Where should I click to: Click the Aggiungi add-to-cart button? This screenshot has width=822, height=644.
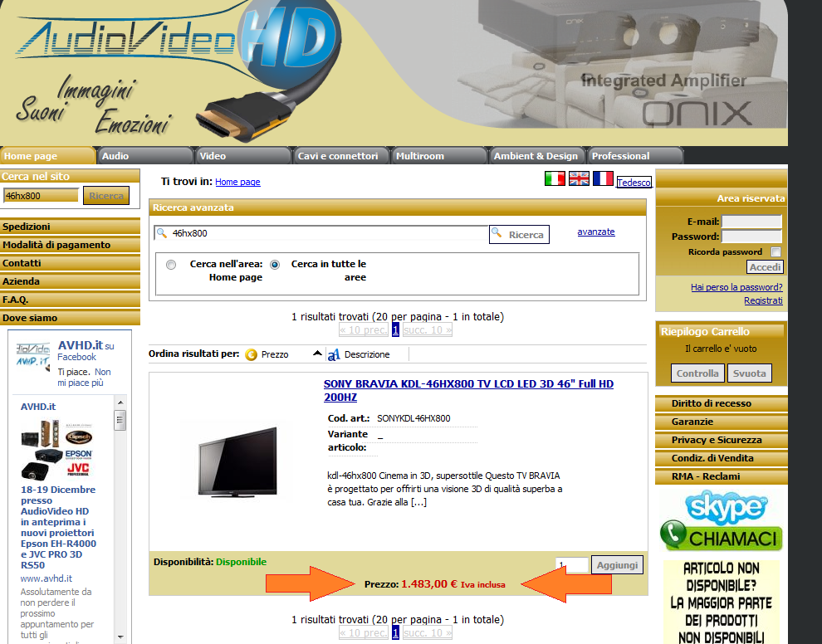pos(617,565)
